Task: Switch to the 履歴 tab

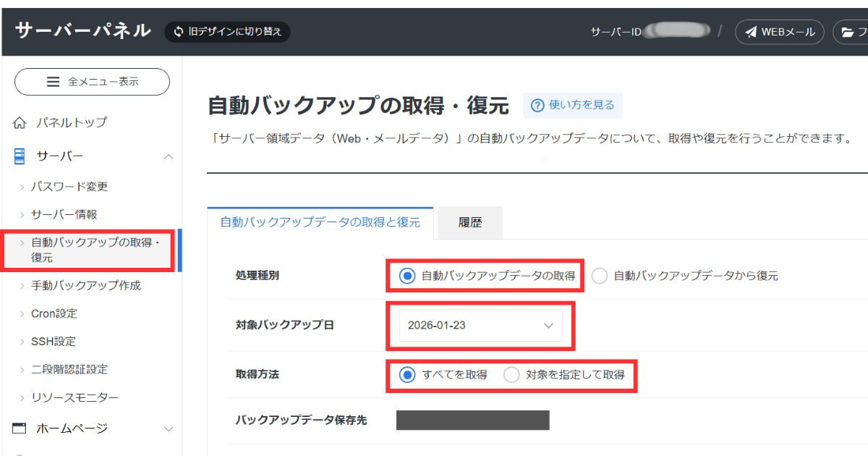Action: click(469, 223)
